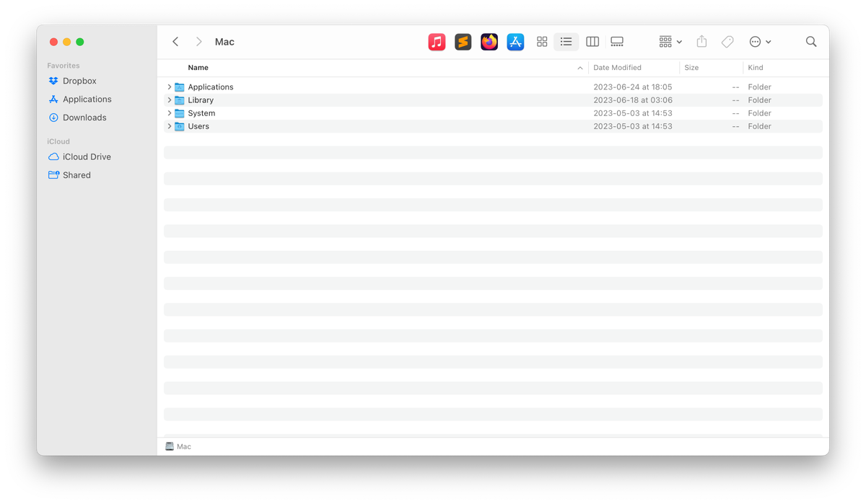
Task: Click the Edit Tags icon
Action: pyautogui.click(x=727, y=42)
